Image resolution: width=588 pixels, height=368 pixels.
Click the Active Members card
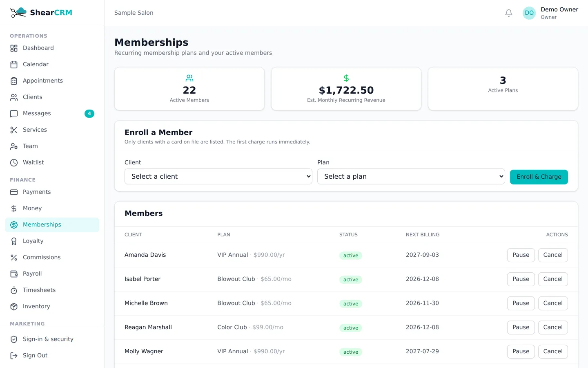[189, 89]
